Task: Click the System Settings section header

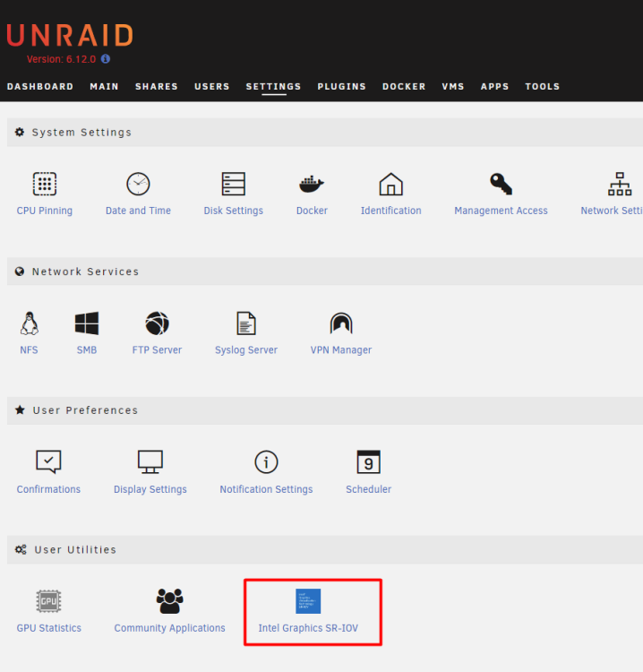Action: [325, 133]
